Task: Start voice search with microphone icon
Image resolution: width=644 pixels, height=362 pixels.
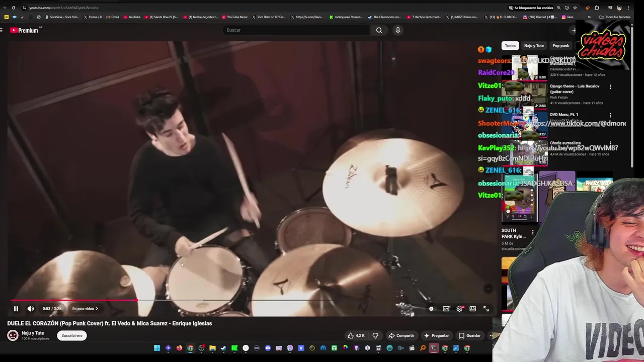Action: [x=398, y=30]
